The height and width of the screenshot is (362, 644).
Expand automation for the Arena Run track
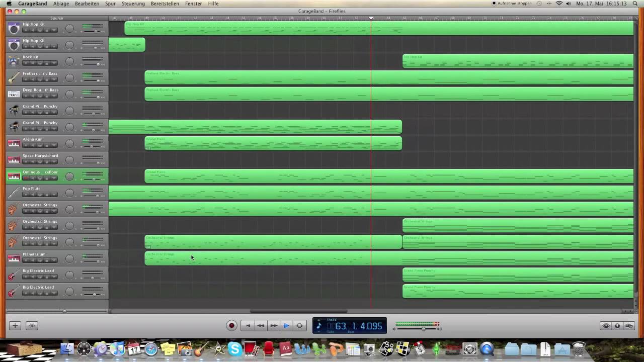pos(54,145)
